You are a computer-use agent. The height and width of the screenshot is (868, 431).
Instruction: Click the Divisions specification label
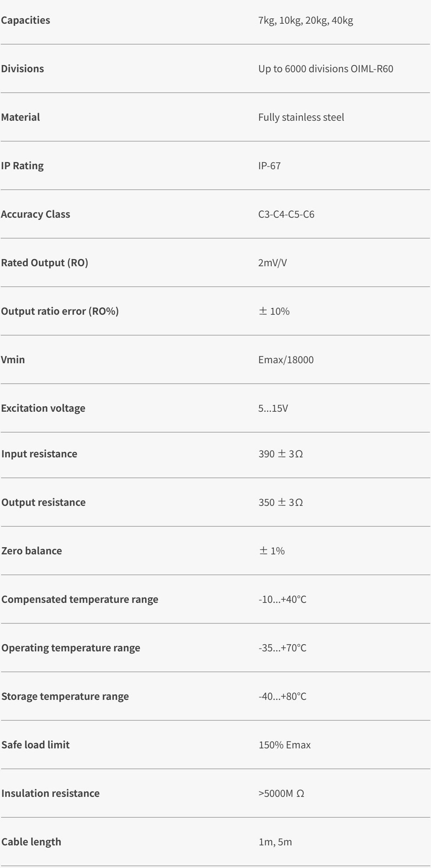(22, 69)
